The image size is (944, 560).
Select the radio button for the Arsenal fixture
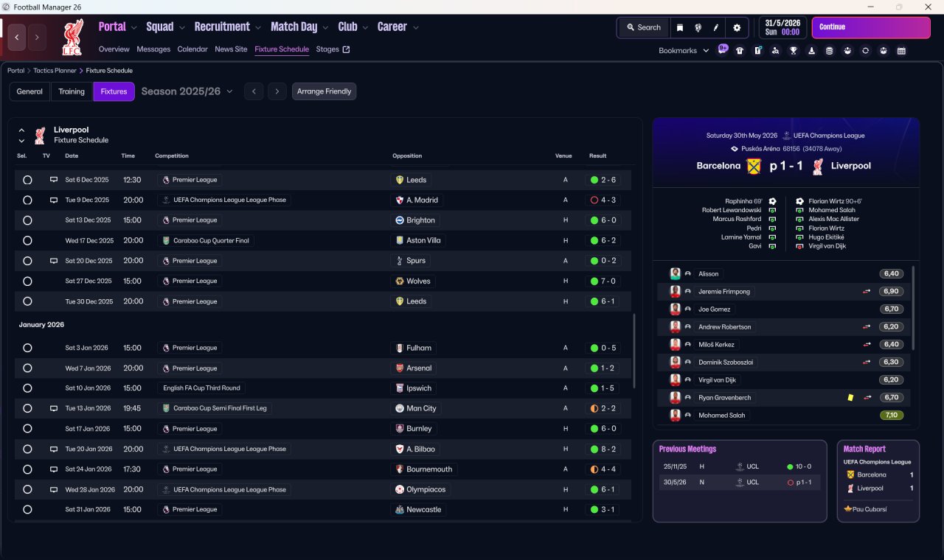(x=27, y=368)
